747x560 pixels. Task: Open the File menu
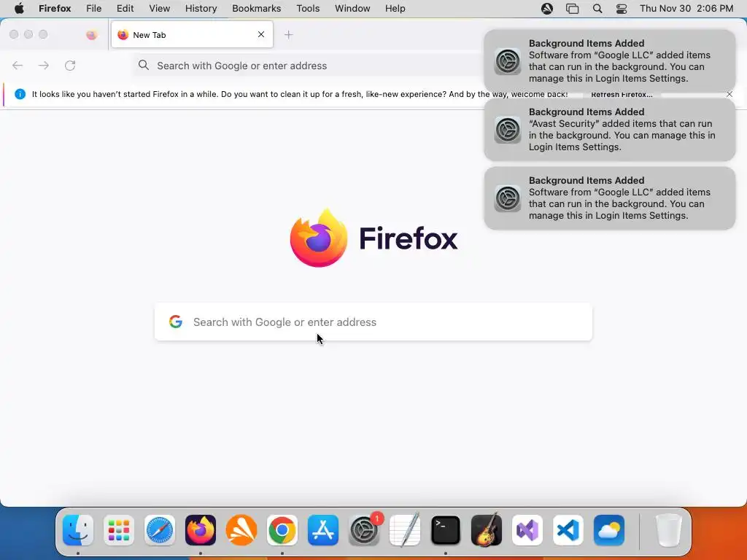[93, 8]
